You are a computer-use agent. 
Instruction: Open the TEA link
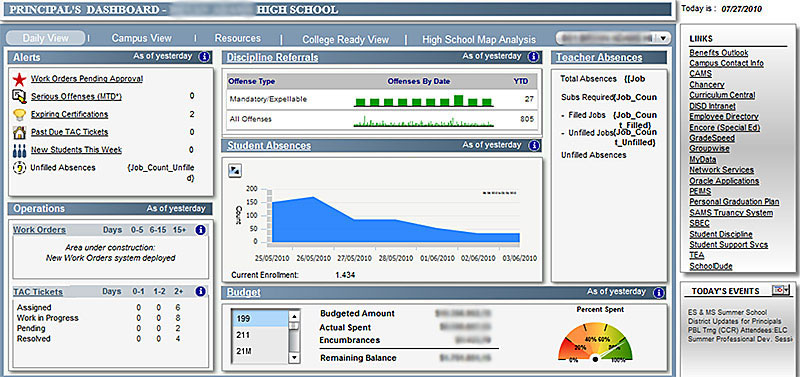[x=697, y=255]
